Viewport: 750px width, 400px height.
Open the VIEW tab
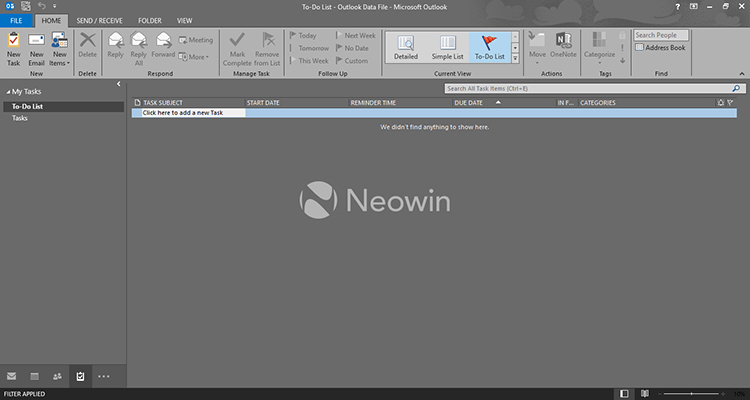coord(185,21)
